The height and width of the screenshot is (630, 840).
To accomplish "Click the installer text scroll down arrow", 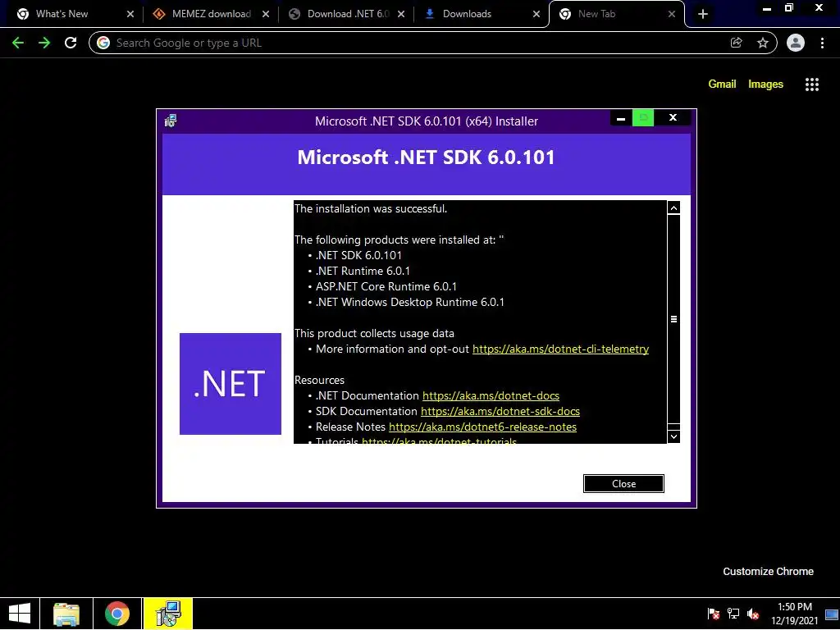I will pos(674,436).
